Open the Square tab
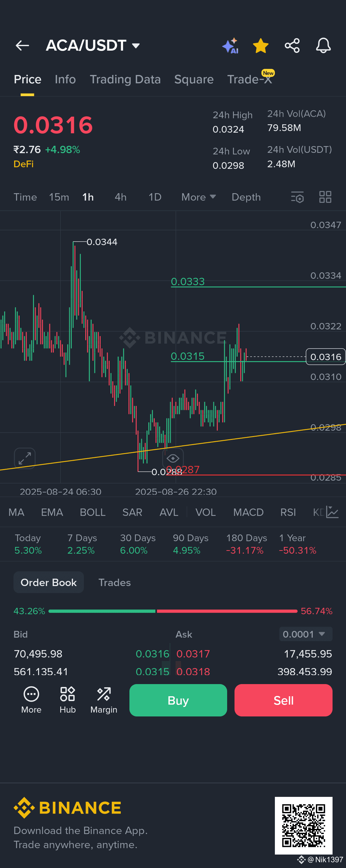The image size is (346, 868). (194, 79)
